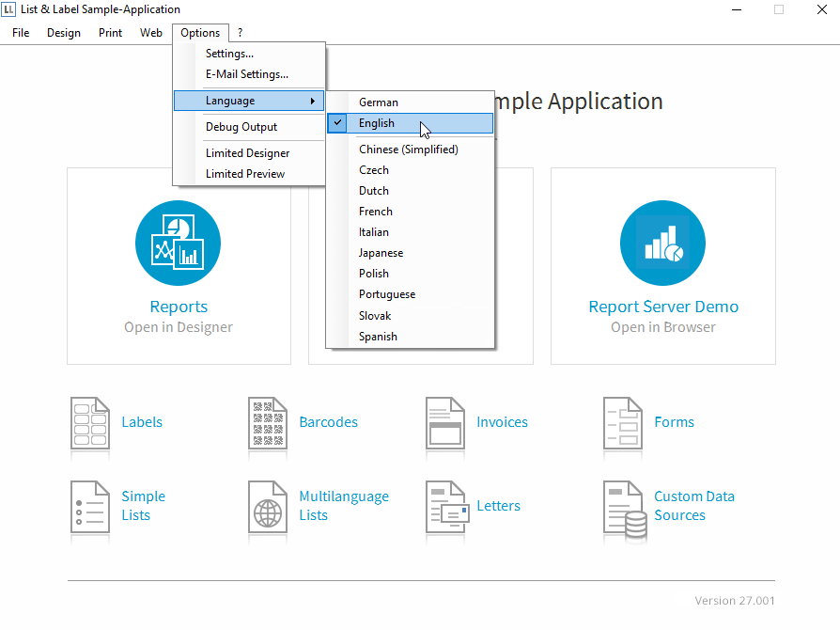The height and width of the screenshot is (630, 840).
Task: Toggle the Limited Designer option
Action: click(249, 153)
